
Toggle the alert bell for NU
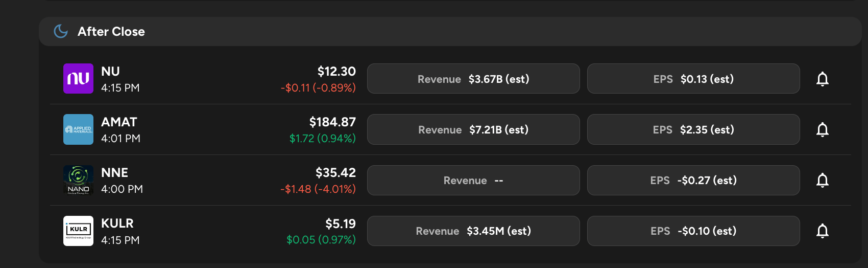(822, 79)
